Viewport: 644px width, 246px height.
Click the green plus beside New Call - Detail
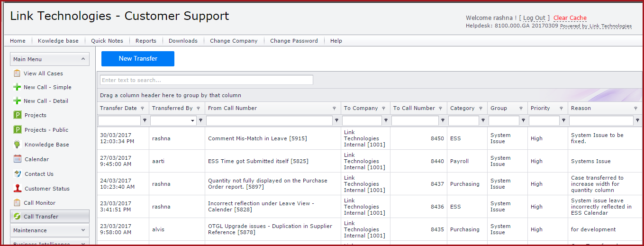point(17,101)
